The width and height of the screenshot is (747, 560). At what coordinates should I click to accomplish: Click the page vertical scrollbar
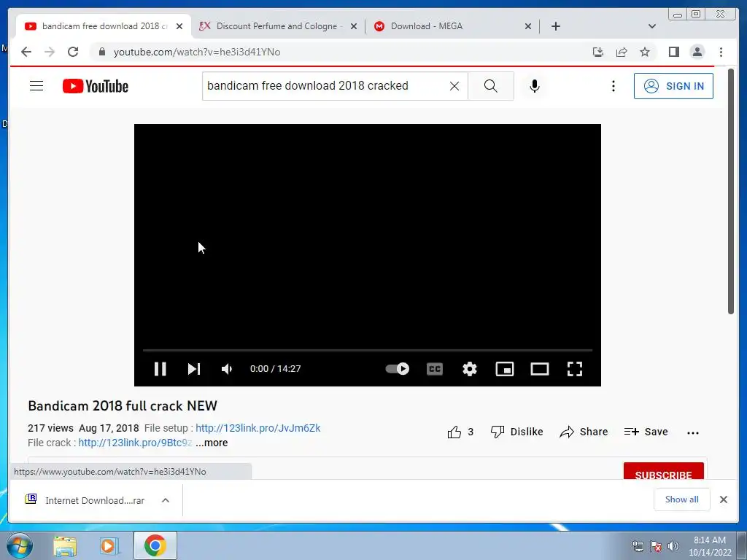click(731, 191)
